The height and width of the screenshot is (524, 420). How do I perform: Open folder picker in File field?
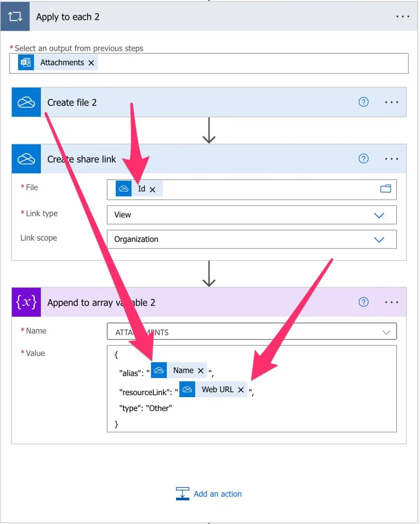385,189
